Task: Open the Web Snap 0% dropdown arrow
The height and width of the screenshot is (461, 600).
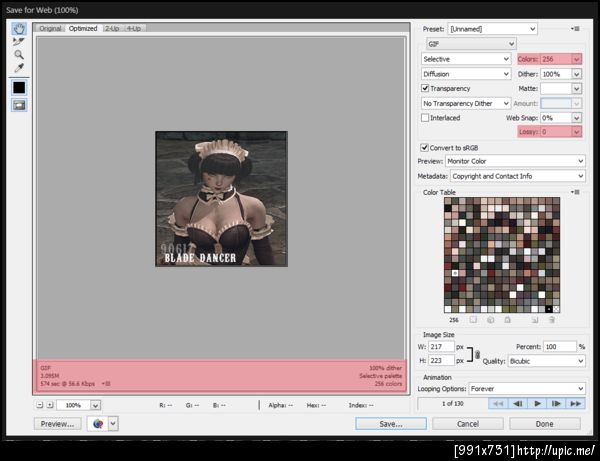Action: [576, 118]
